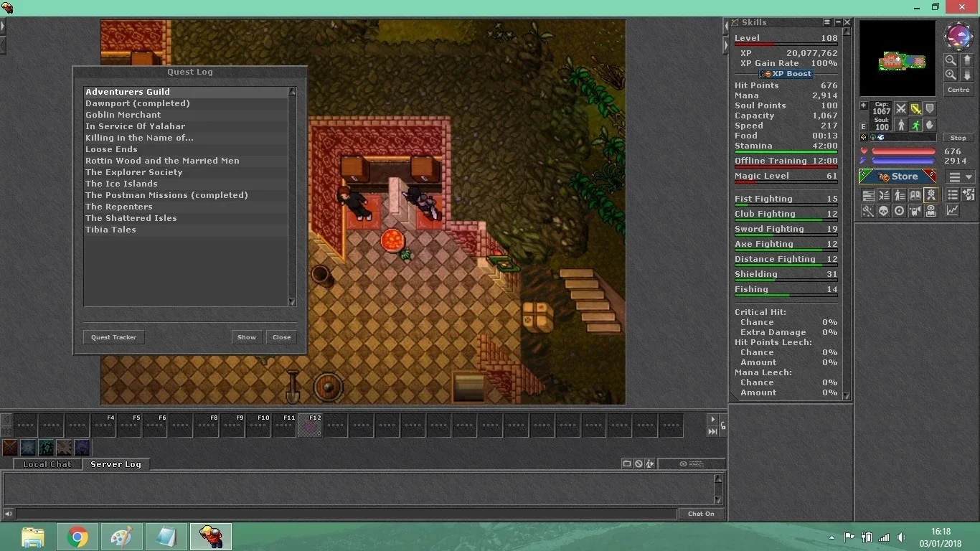Select offensive crossed-swords fight mode
The height and width of the screenshot is (551, 980).
[901, 108]
